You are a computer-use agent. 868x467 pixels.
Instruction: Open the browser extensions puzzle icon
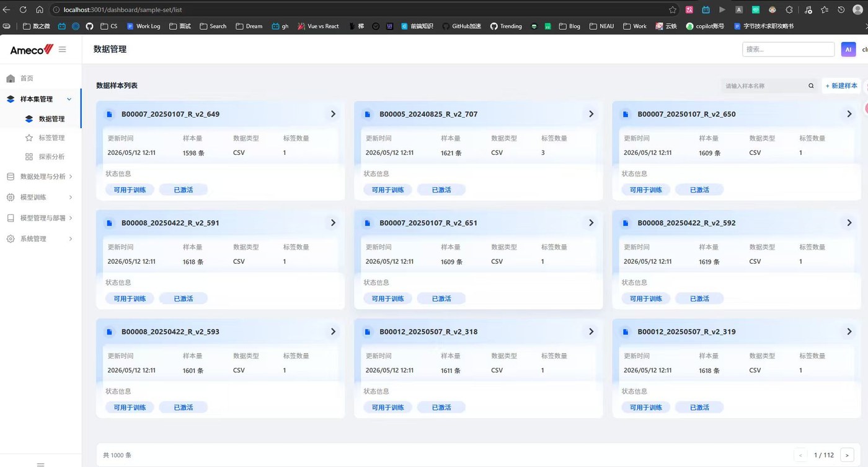(789, 10)
